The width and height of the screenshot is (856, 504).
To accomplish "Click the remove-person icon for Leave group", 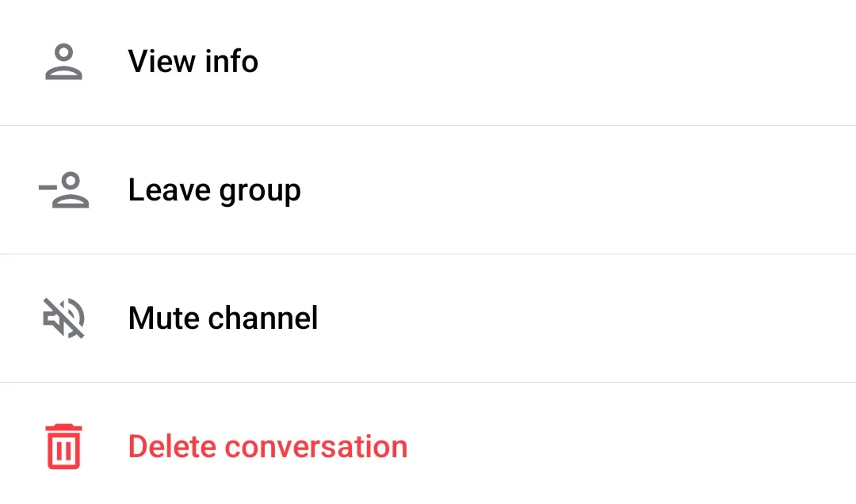I will click(x=64, y=190).
